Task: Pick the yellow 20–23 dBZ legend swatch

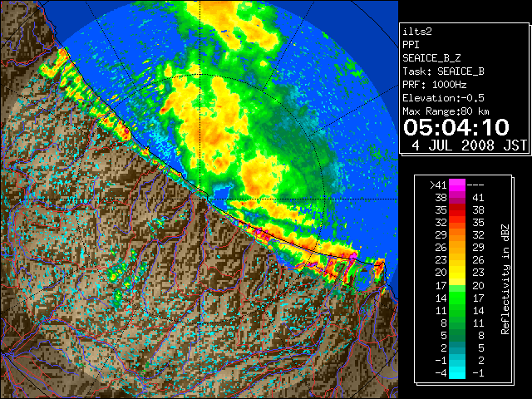Action: point(457,273)
